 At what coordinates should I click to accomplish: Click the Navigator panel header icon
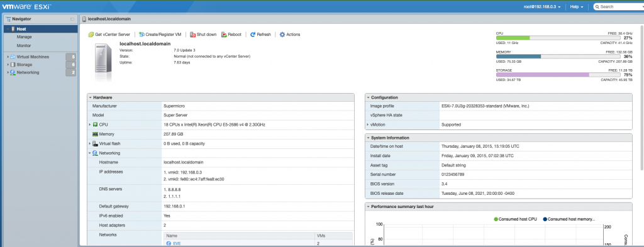8,19
